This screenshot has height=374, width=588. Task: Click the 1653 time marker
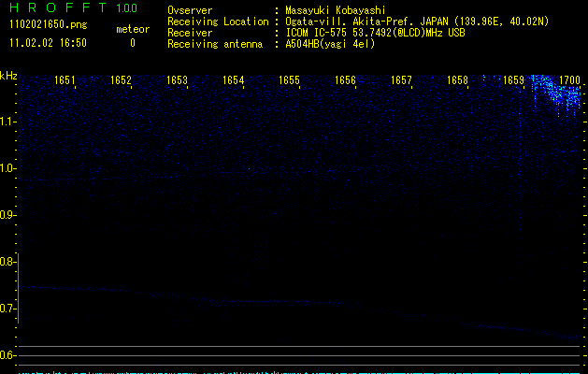pyautogui.click(x=177, y=80)
